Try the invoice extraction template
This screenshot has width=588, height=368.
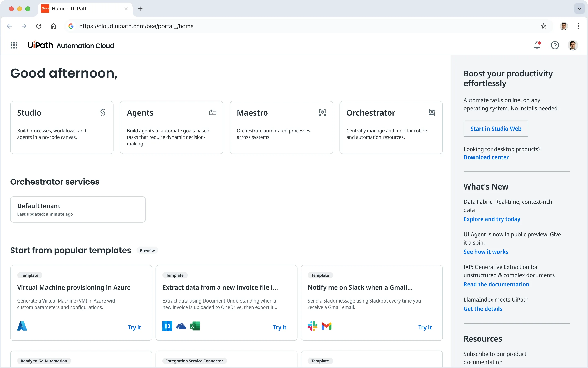(x=280, y=327)
